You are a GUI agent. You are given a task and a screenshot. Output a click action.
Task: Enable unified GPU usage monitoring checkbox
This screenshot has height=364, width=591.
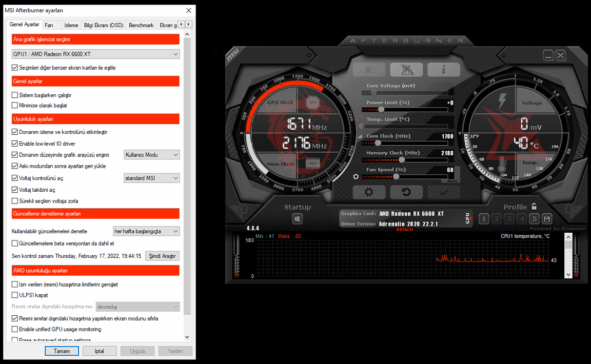click(x=15, y=329)
